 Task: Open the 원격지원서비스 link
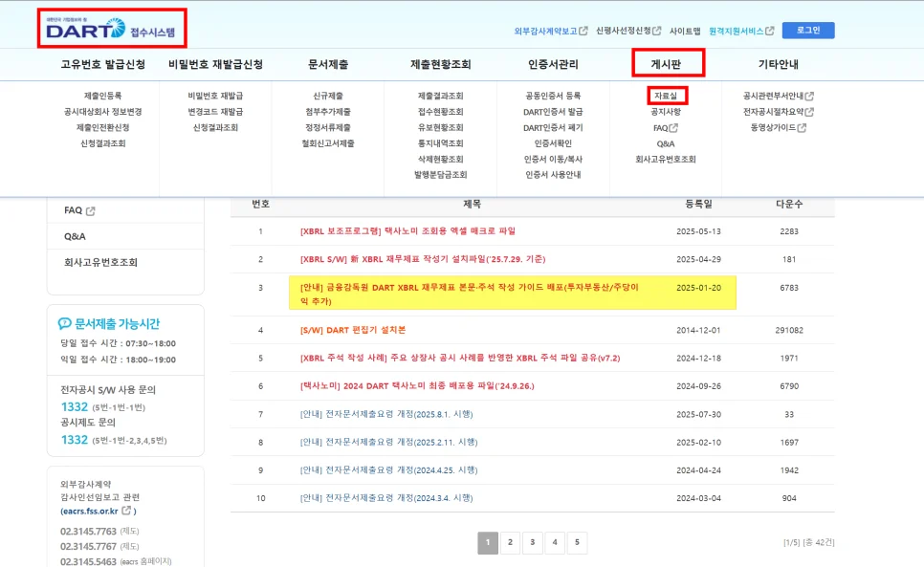coord(741,31)
